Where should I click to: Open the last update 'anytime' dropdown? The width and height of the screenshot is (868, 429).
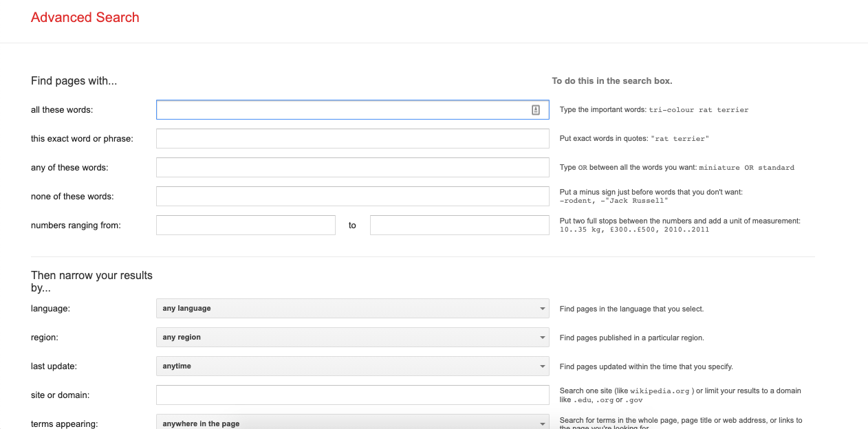click(352, 366)
